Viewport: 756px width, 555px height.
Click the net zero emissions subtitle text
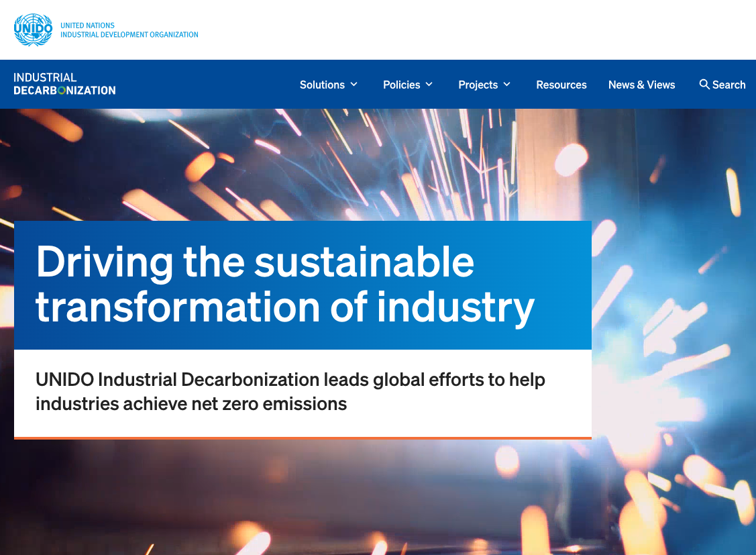pyautogui.click(x=290, y=391)
